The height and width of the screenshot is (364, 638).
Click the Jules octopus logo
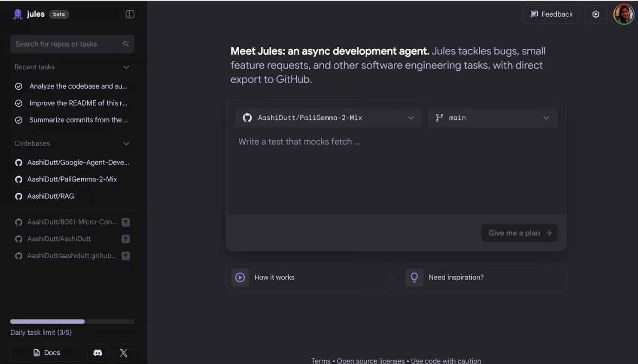coord(18,14)
